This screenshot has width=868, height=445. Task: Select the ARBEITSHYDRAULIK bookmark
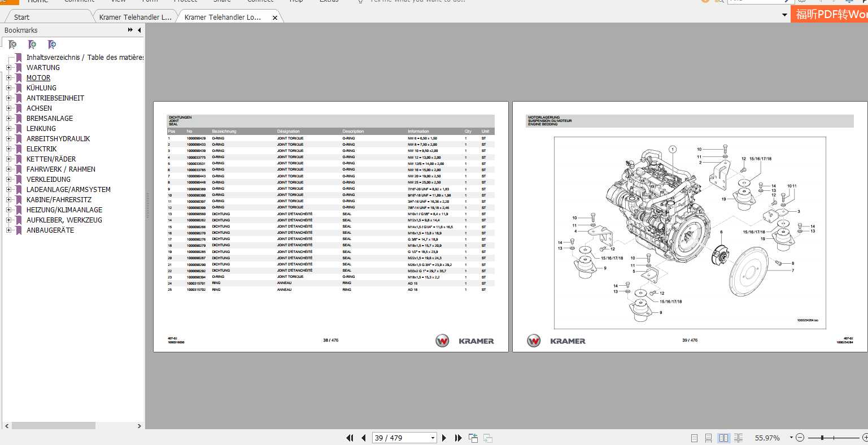58,139
